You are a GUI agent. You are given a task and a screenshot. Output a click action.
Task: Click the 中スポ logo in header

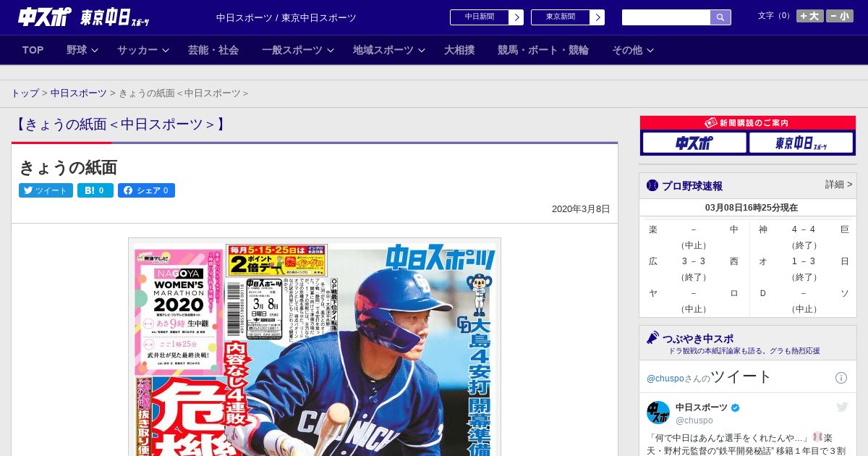click(45, 17)
